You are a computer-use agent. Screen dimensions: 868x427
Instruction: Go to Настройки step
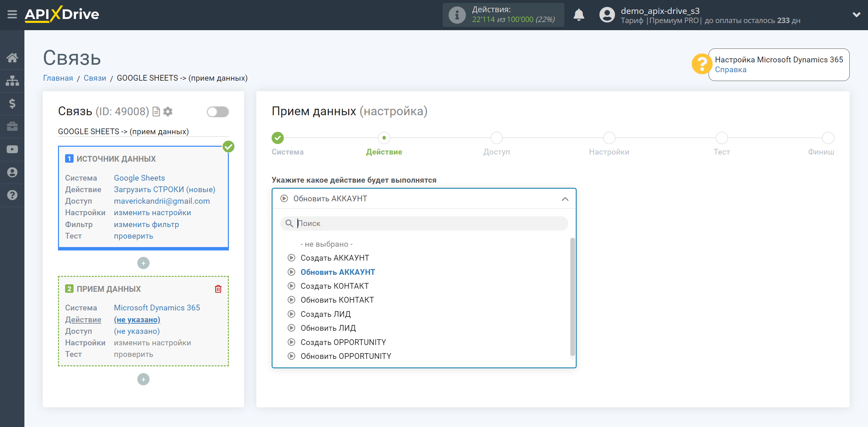click(609, 138)
